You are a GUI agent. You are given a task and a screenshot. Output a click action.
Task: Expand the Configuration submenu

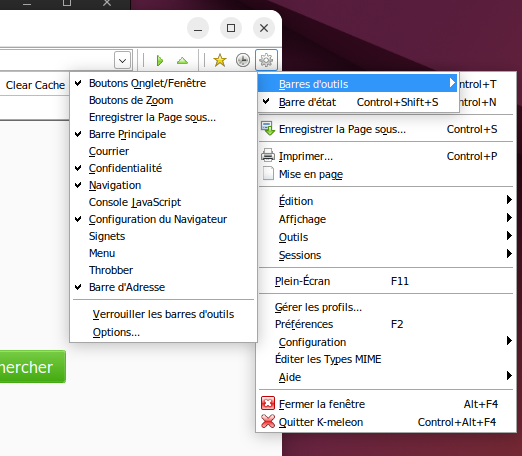tap(386, 342)
